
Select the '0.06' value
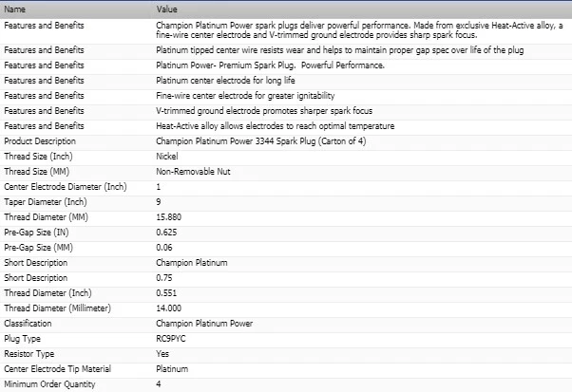pyautogui.click(x=164, y=248)
